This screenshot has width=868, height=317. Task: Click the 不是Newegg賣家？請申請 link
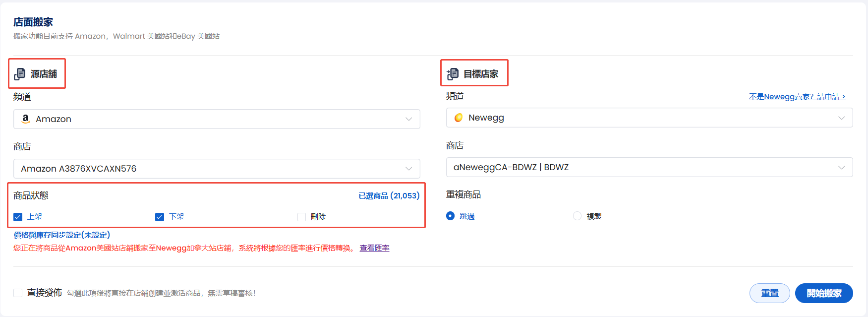797,97
